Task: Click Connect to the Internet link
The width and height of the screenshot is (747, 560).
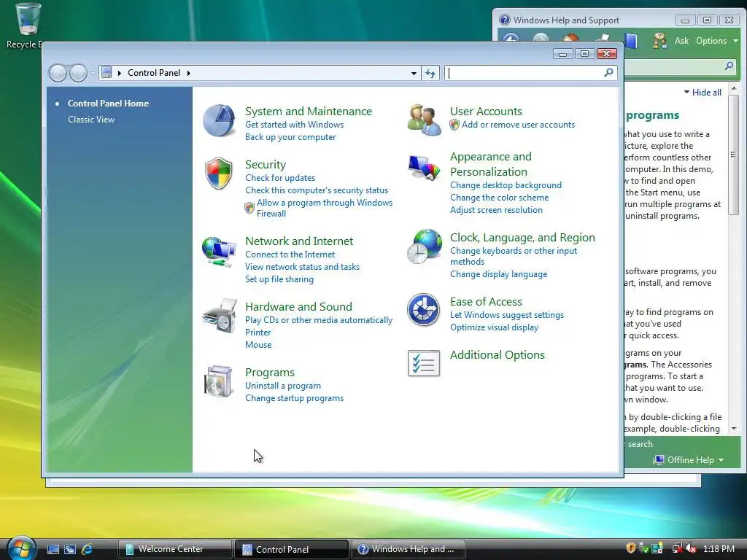Action: (x=290, y=254)
